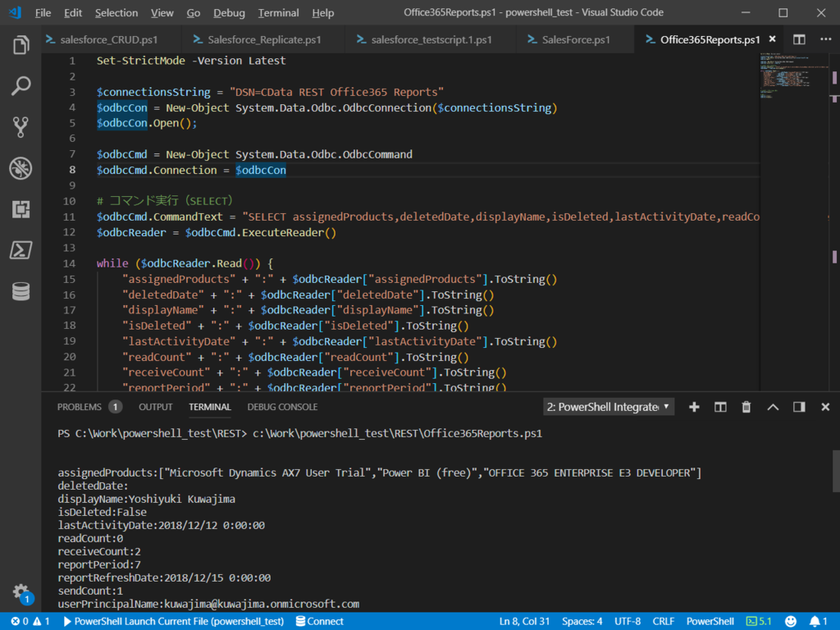Click the terminal scrollbar thumb
Screen dimensions: 840x630
tap(836, 472)
